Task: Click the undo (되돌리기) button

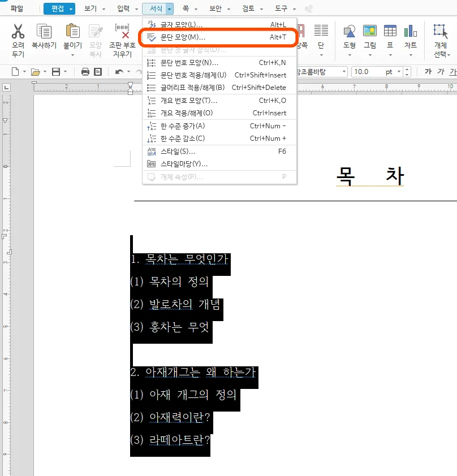Action: pyautogui.click(x=120, y=72)
